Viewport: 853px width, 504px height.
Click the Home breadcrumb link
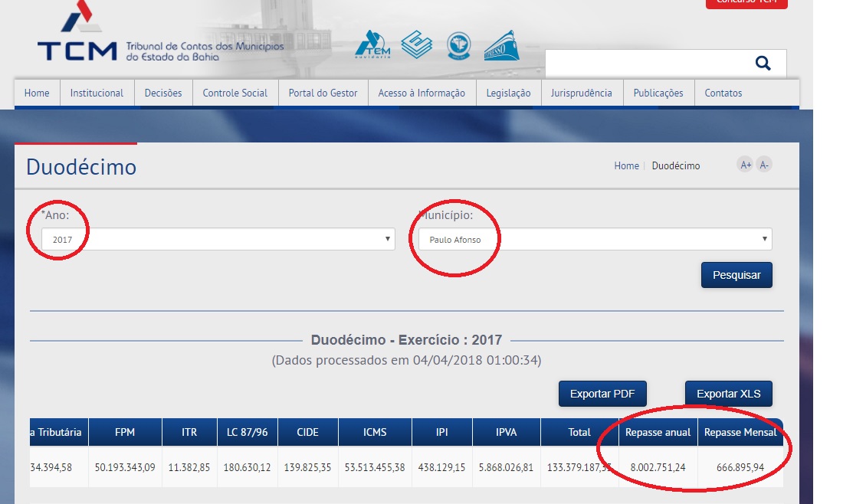tap(626, 165)
